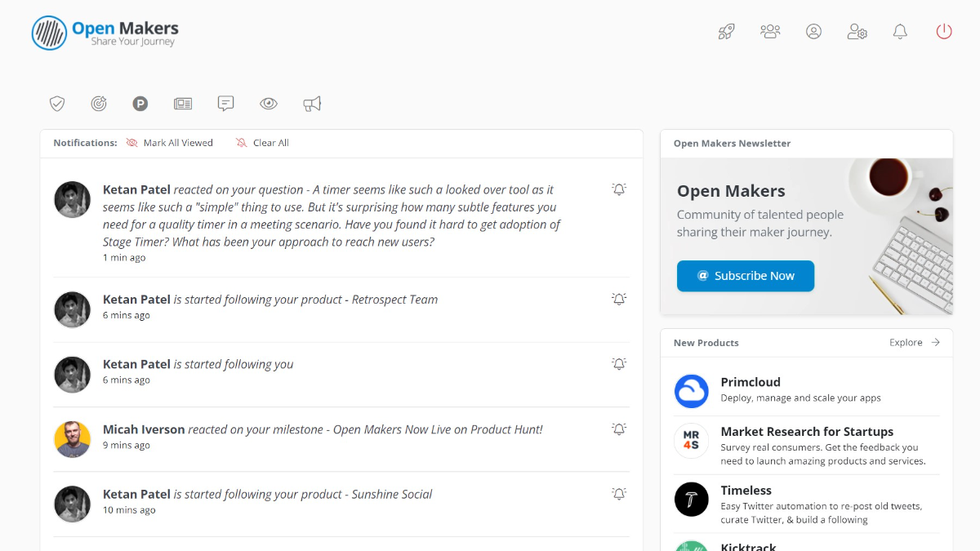980x551 pixels.
Task: Open the community members group icon
Action: point(770,32)
